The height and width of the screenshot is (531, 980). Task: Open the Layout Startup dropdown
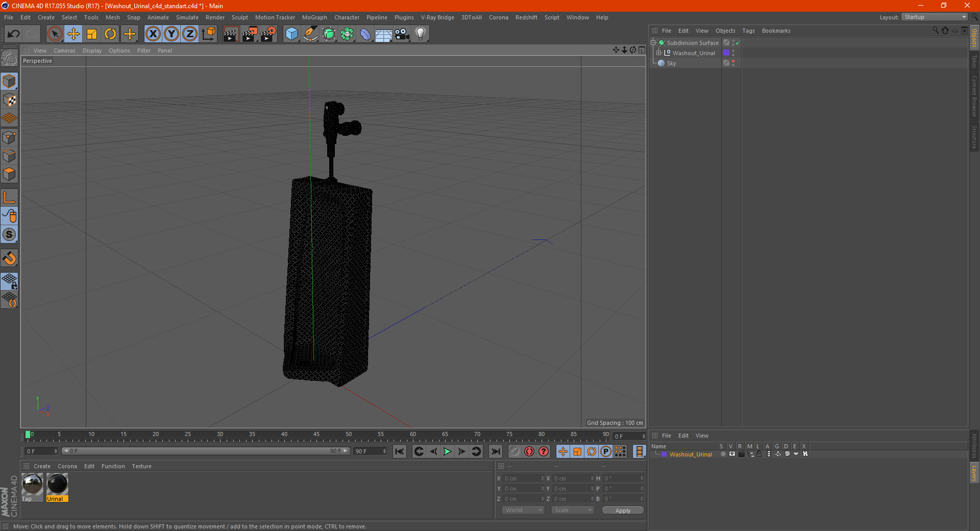click(x=935, y=17)
